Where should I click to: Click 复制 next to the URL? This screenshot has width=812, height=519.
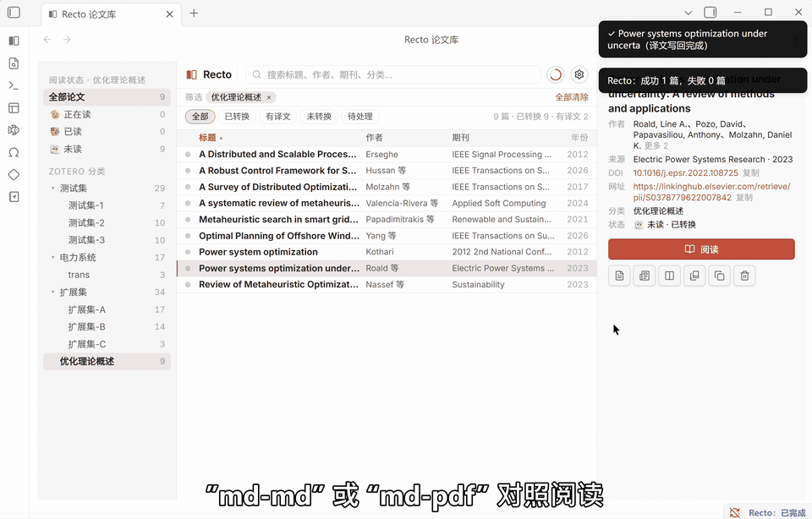744,198
